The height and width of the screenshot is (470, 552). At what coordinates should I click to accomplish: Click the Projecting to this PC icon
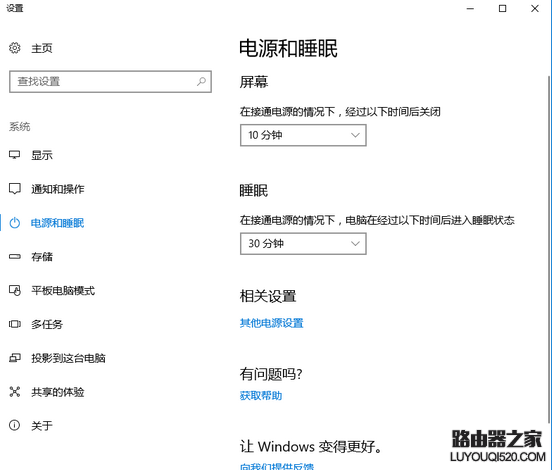pyautogui.click(x=14, y=358)
